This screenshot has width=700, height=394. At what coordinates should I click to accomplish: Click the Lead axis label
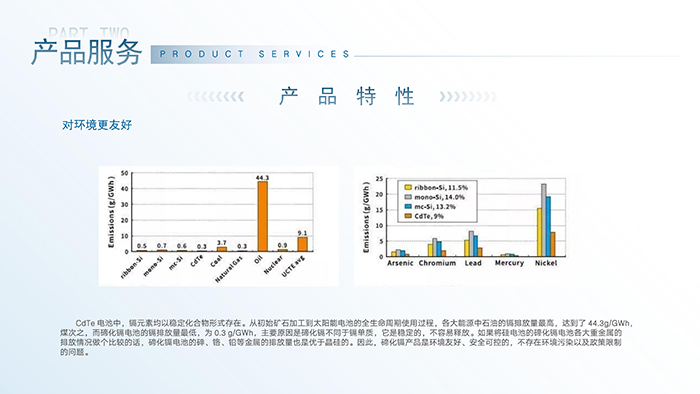coord(473,263)
